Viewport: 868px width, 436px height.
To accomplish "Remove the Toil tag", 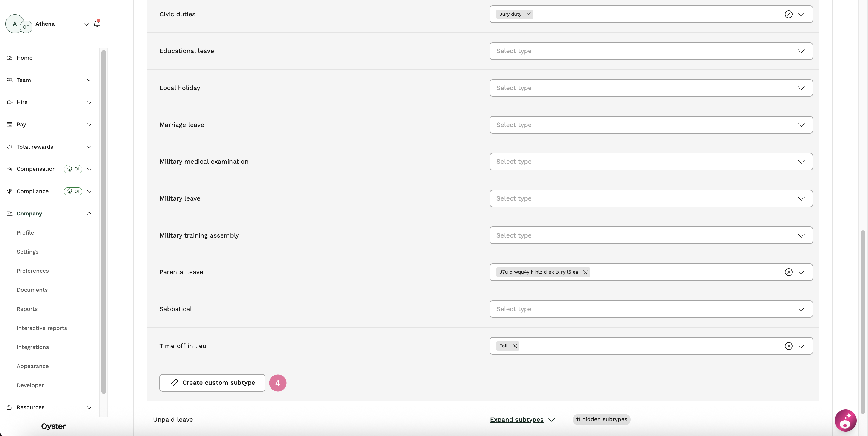I will coord(515,346).
